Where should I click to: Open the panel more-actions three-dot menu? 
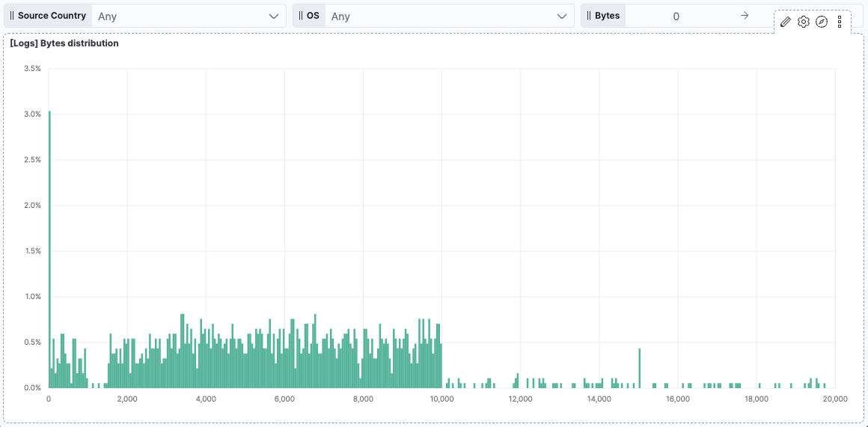pyautogui.click(x=840, y=22)
